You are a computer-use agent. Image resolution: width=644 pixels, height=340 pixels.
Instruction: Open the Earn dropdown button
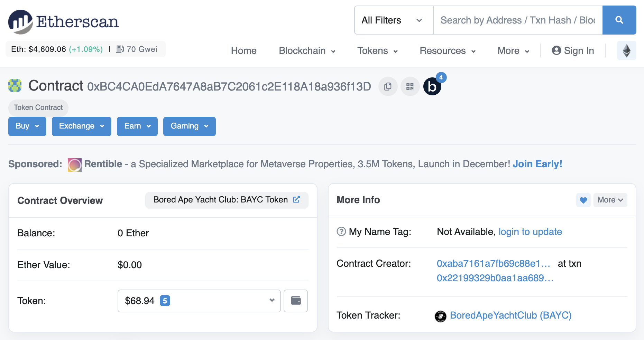click(137, 126)
